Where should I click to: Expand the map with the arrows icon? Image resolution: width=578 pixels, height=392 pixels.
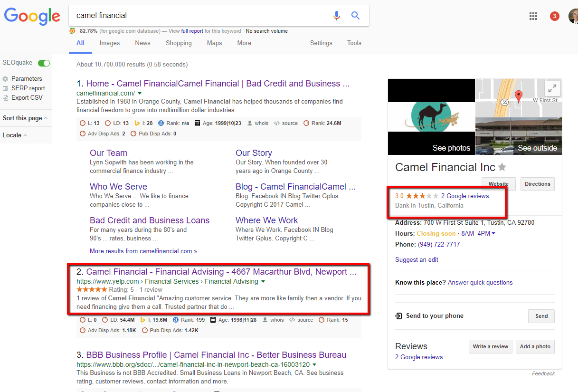(552, 88)
